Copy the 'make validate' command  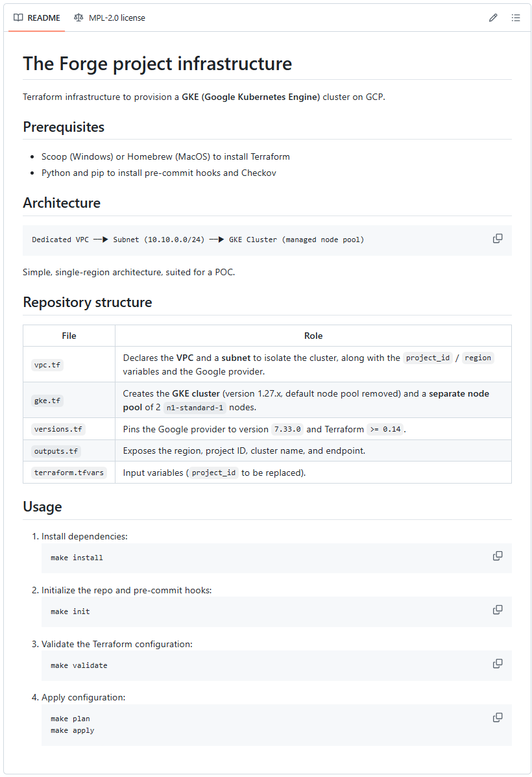[498, 663]
